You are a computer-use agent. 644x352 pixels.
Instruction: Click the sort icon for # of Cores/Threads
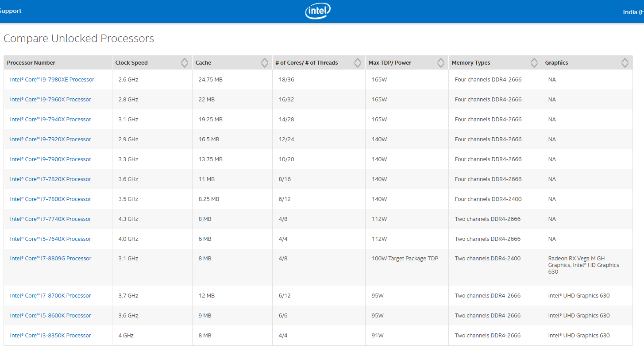pyautogui.click(x=357, y=62)
